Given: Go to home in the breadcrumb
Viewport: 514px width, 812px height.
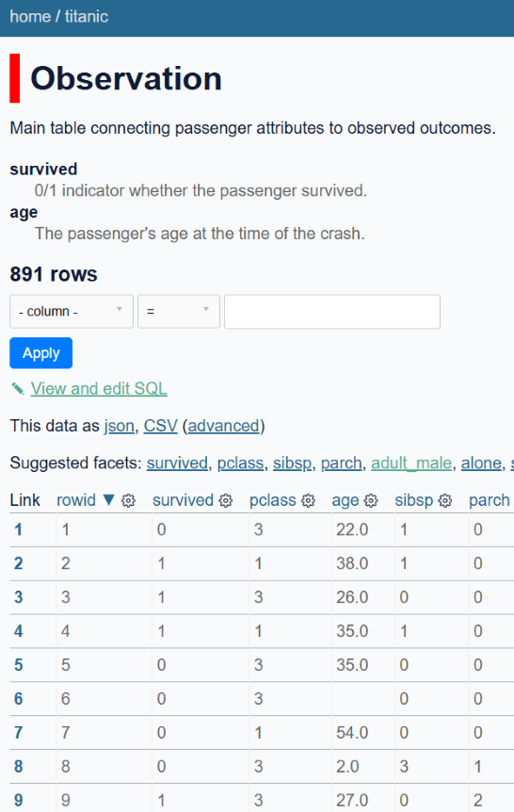Looking at the screenshot, I should [x=30, y=17].
